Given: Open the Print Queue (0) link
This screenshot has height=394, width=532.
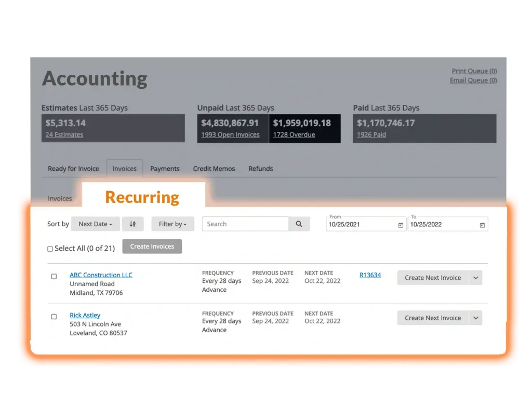Looking at the screenshot, I should click(x=474, y=71).
